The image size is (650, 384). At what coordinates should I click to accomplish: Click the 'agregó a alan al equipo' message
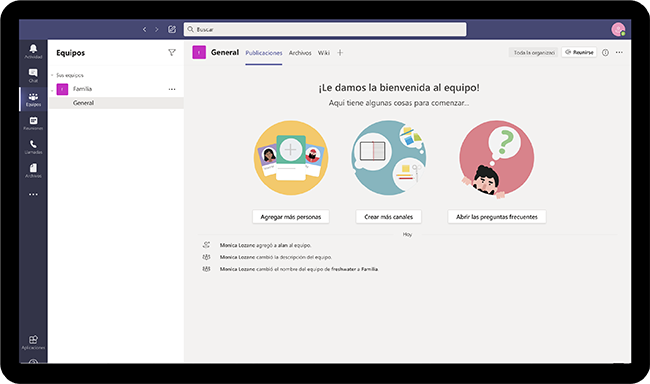pos(265,245)
